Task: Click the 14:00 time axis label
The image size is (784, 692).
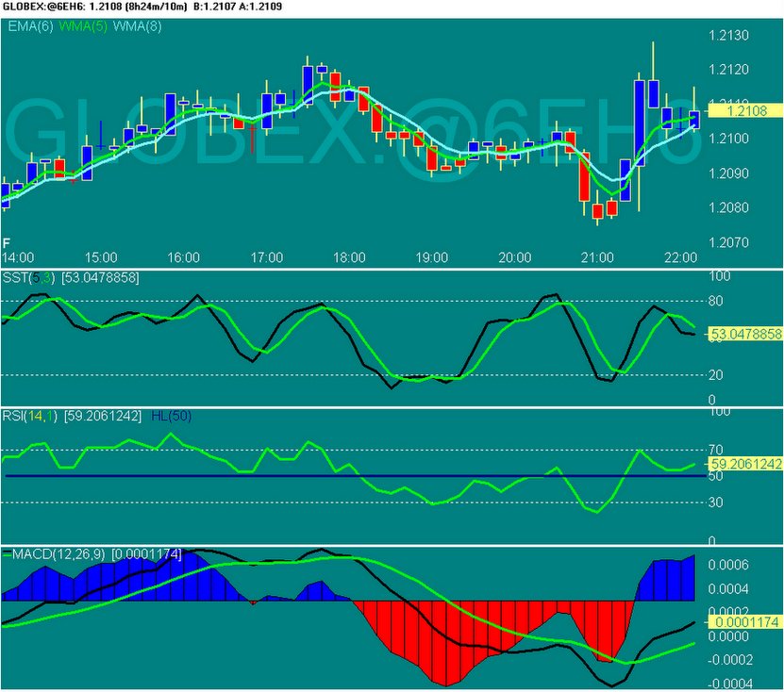Action: pyautogui.click(x=18, y=257)
